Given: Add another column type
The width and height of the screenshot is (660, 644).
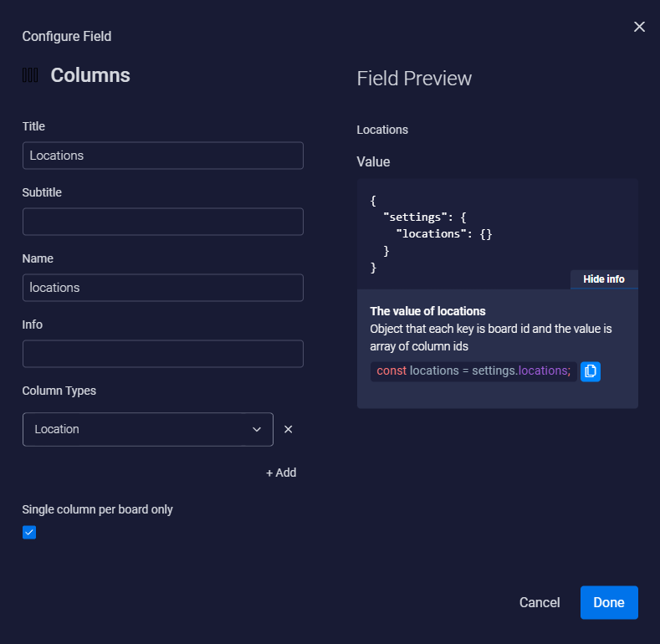Looking at the screenshot, I should coord(281,473).
